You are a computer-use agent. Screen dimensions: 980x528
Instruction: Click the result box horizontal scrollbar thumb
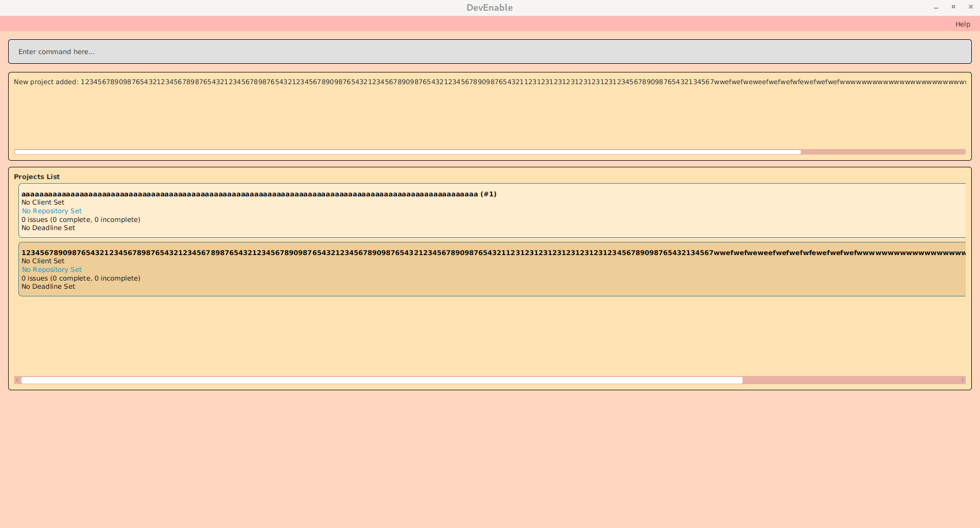pos(408,152)
